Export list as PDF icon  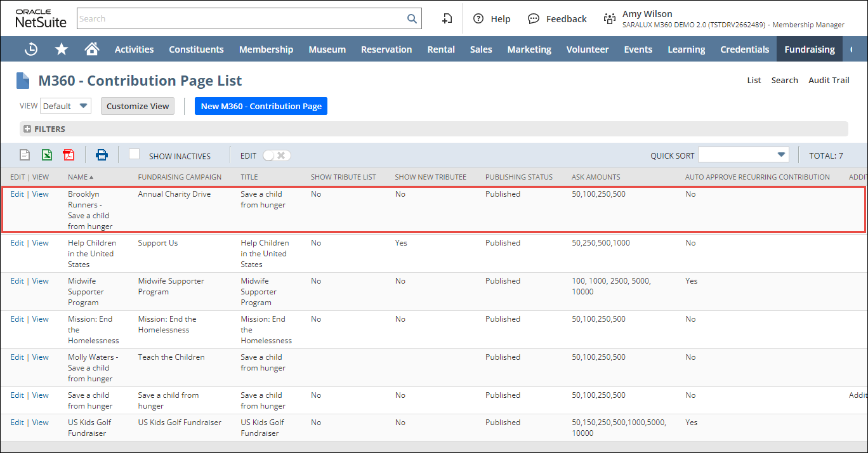(x=69, y=155)
